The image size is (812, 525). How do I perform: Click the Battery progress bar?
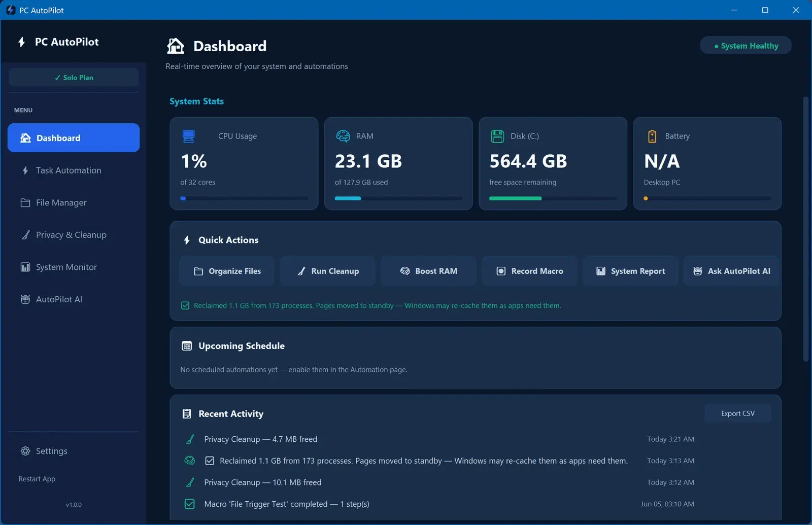click(x=707, y=198)
